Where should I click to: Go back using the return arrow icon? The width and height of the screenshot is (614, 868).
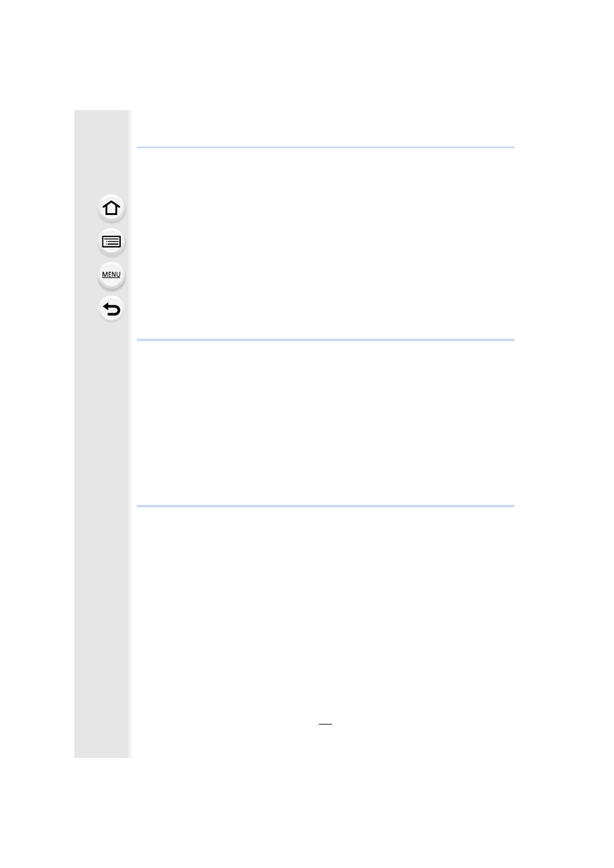[111, 309]
